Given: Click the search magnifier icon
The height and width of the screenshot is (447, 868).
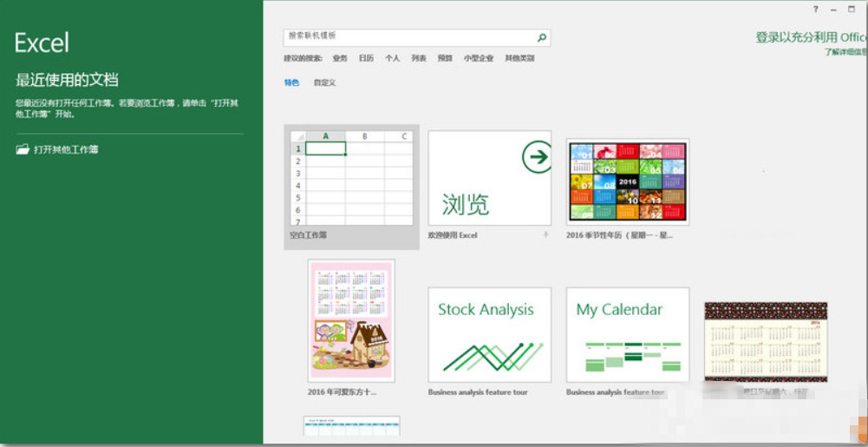Looking at the screenshot, I should click(542, 37).
